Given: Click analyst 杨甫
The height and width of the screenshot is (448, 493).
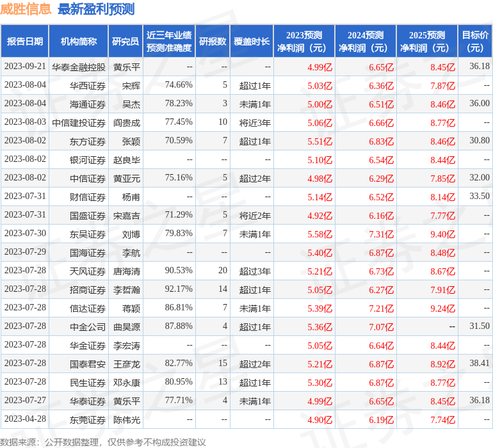Looking at the screenshot, I should pos(131,197).
